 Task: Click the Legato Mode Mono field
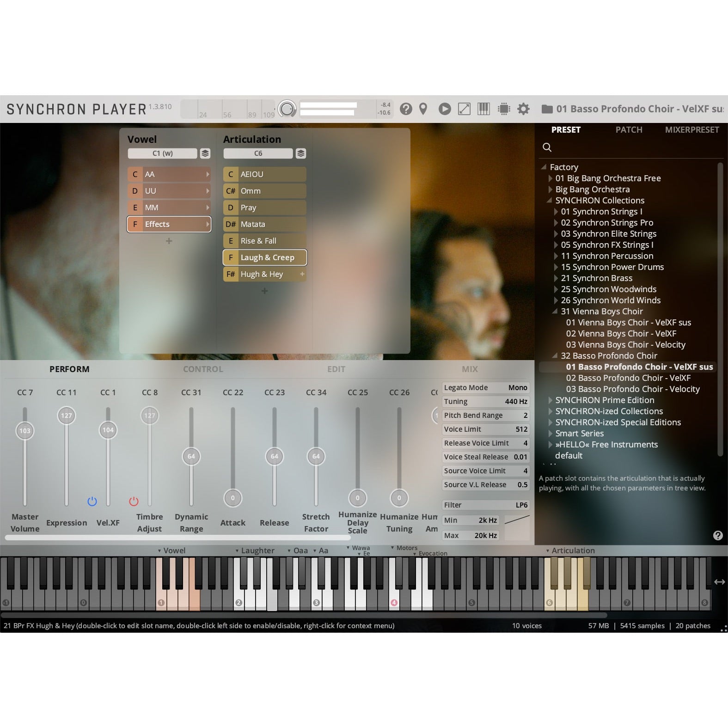(x=485, y=388)
